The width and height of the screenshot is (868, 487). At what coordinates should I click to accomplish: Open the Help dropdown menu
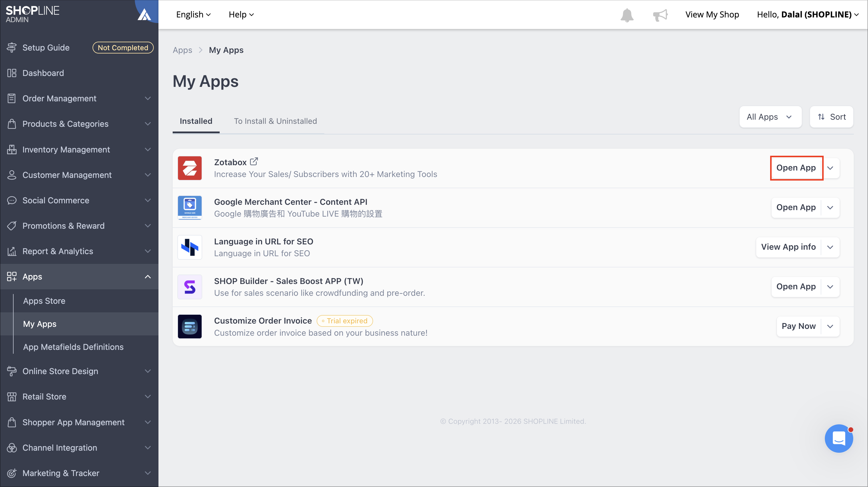pos(241,14)
